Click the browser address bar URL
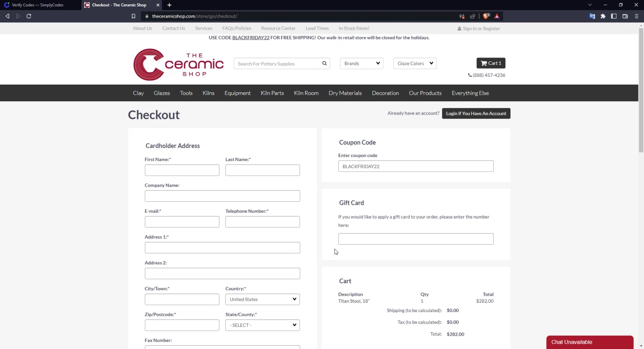This screenshot has height=349, width=644. [x=194, y=16]
